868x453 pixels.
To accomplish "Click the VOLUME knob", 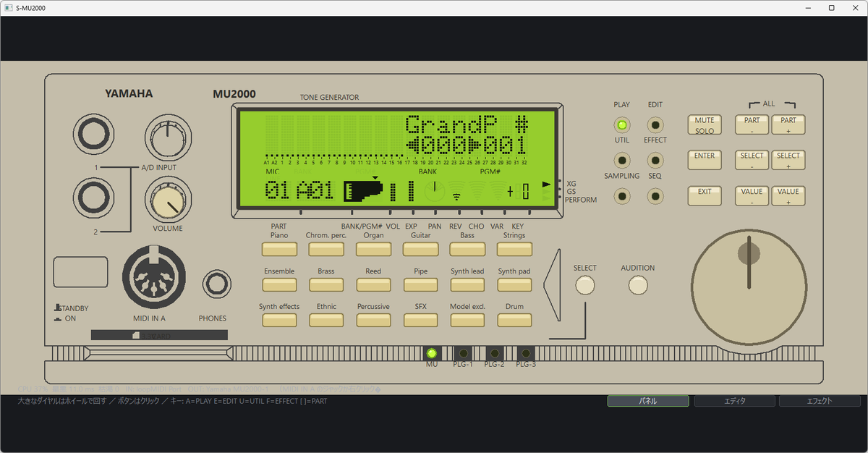I will pos(168,201).
